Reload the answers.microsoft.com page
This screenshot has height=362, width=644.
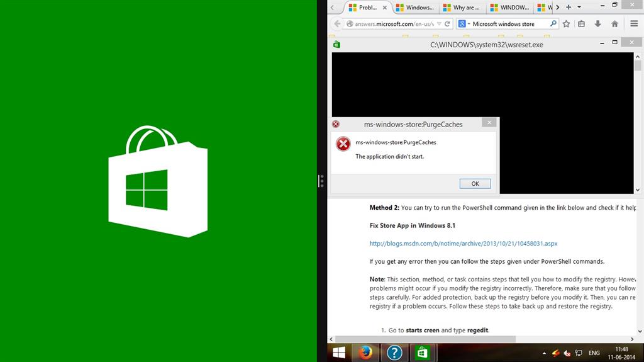(447, 24)
